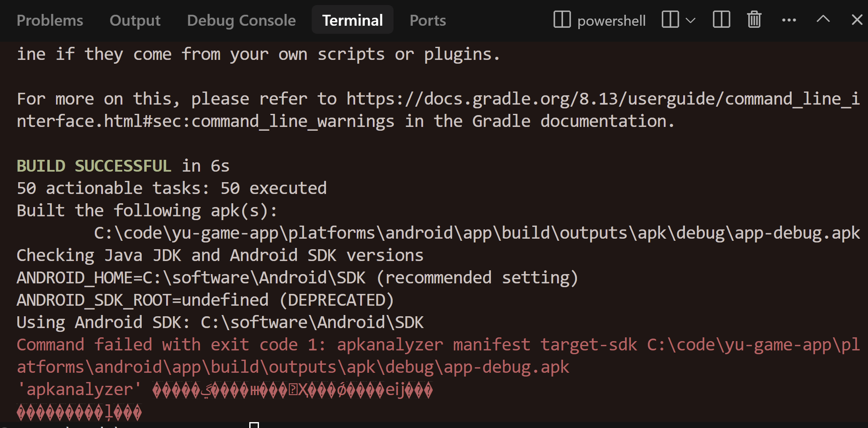Click the split icon left of dropdown chevron
The width and height of the screenshot is (868, 428).
[670, 19]
